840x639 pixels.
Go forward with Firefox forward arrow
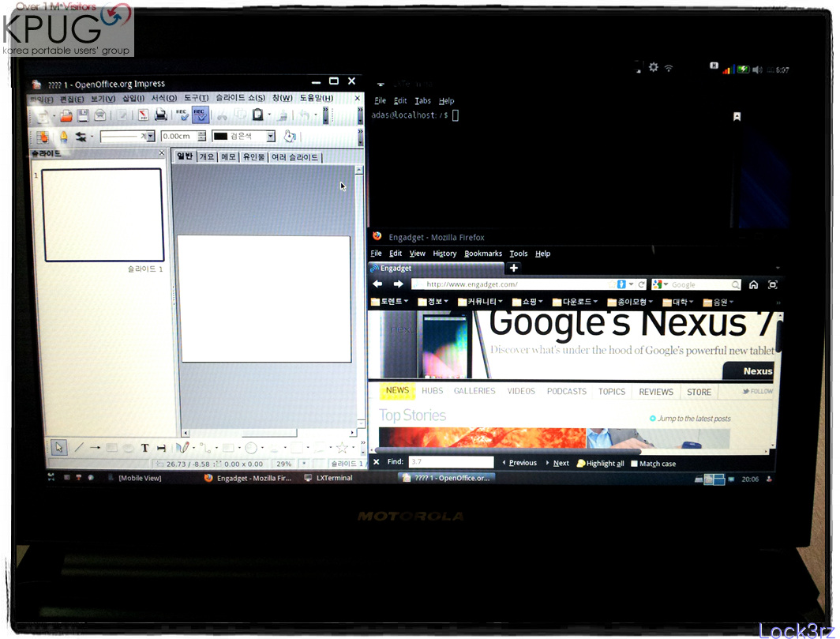[x=398, y=284]
